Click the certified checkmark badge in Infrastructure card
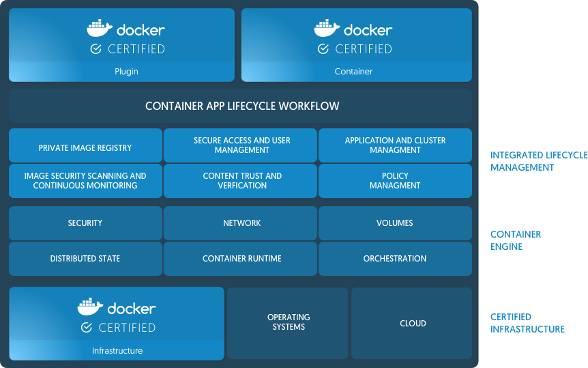 pyautogui.click(x=87, y=328)
